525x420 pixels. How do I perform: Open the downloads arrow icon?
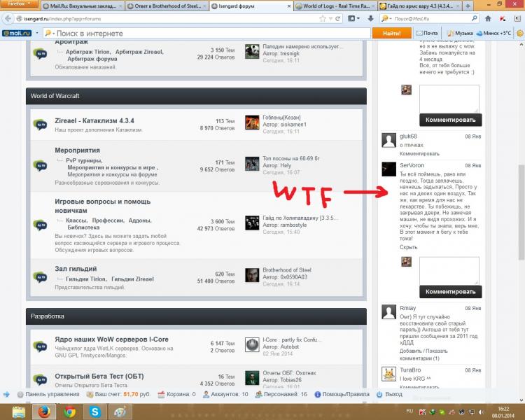(370, 19)
